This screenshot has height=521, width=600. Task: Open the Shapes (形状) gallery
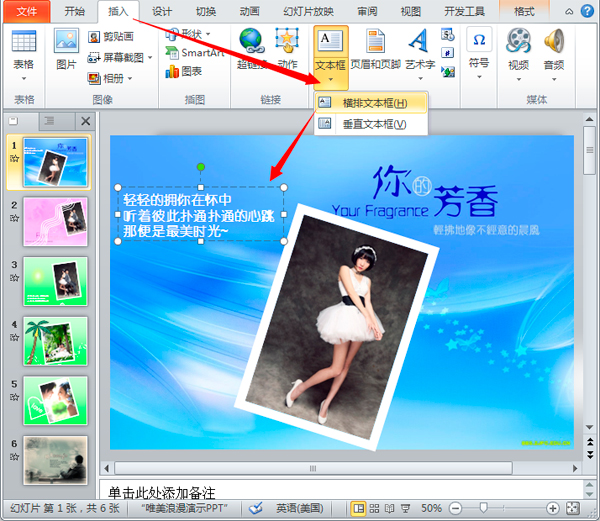point(188,34)
